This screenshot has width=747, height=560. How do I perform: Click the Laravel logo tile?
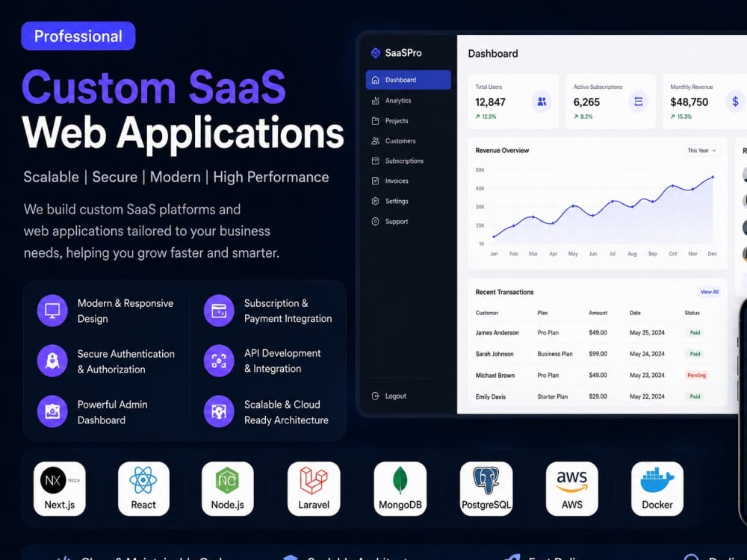point(314,488)
